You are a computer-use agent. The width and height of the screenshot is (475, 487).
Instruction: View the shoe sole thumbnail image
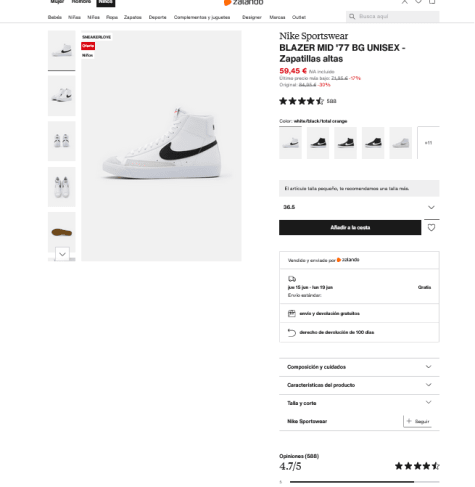tap(62, 232)
